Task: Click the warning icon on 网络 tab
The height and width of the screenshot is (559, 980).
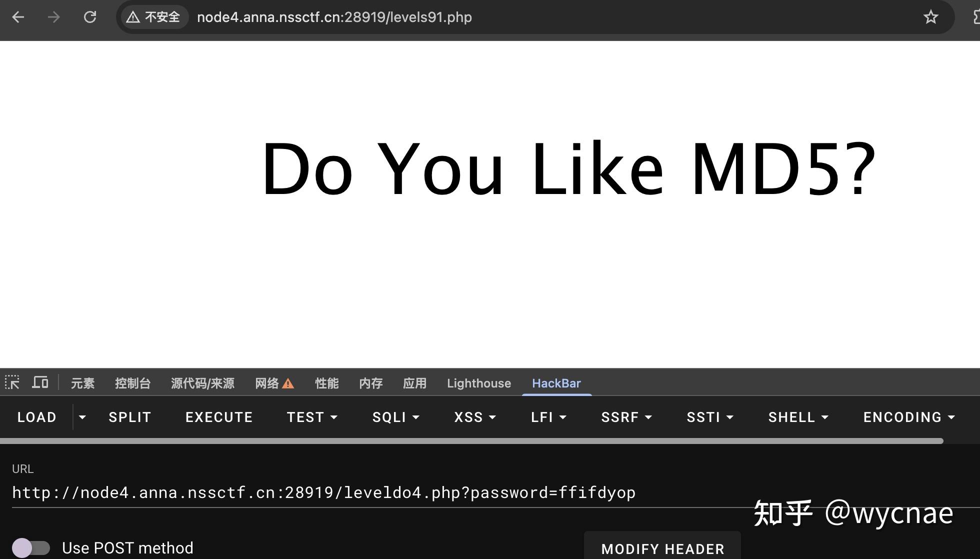Action: coord(288,383)
